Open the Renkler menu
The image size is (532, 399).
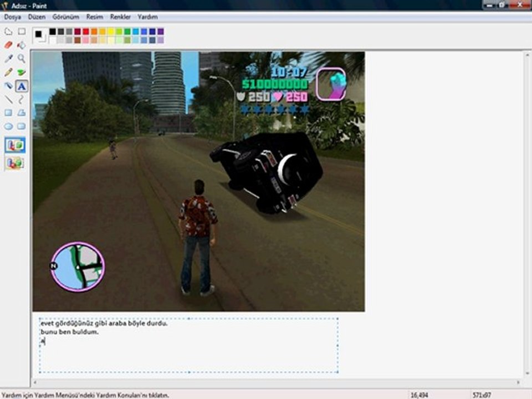[x=120, y=17]
